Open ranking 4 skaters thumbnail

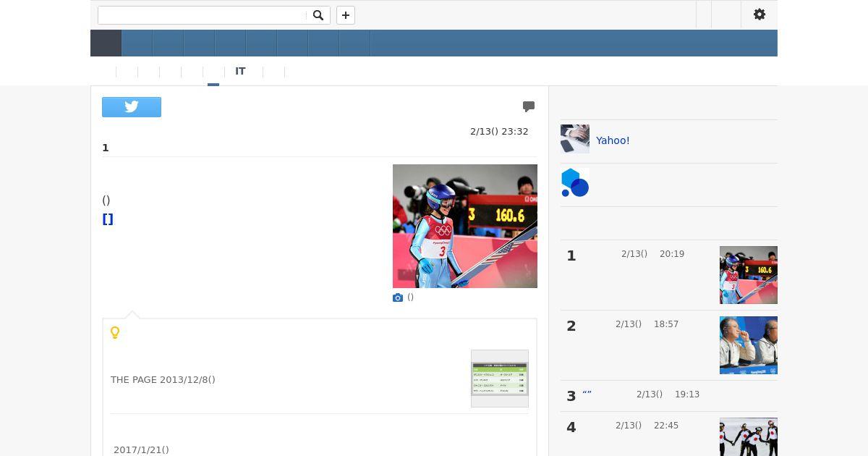click(749, 437)
